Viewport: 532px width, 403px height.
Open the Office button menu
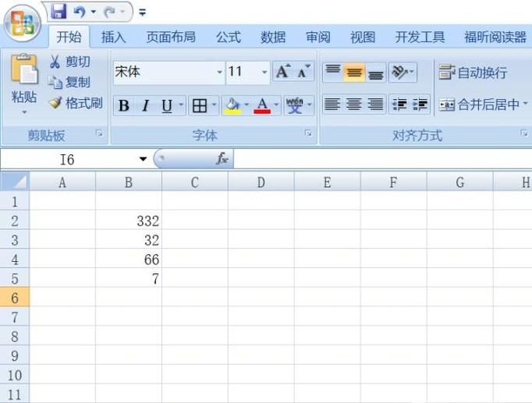(22, 23)
